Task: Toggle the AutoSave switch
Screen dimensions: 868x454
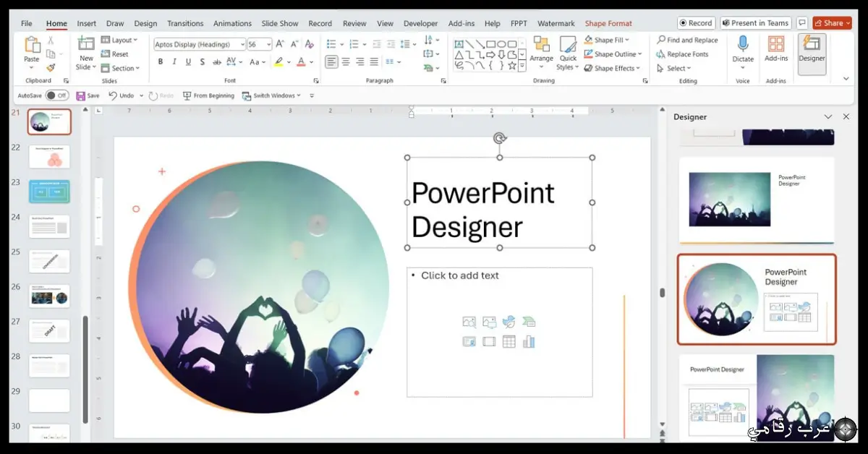Action: coord(57,95)
